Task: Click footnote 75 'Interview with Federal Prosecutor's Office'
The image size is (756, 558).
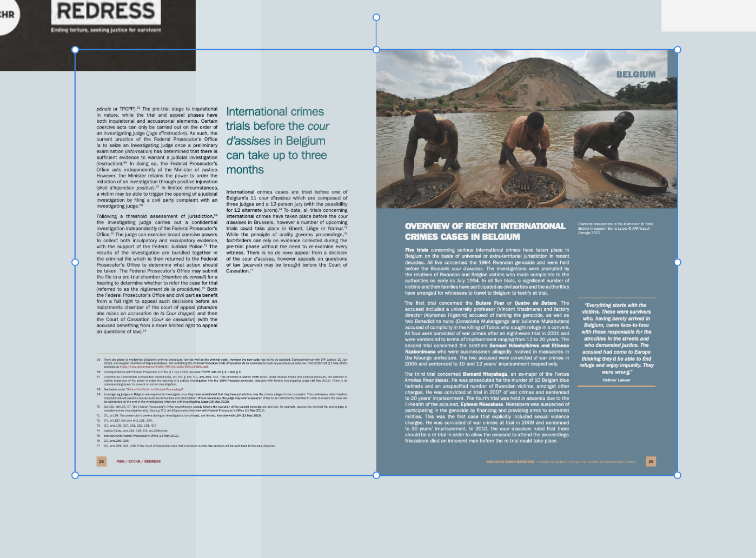Action: click(x=137, y=436)
